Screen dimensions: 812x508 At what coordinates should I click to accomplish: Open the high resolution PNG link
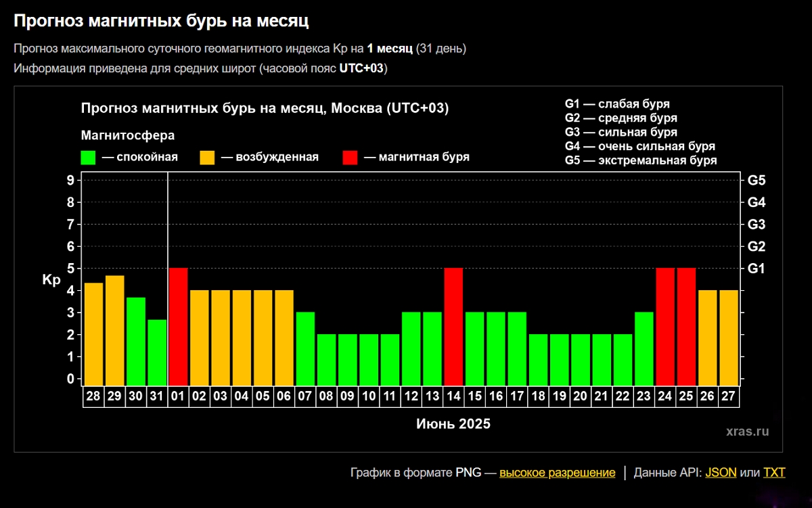pos(557,472)
